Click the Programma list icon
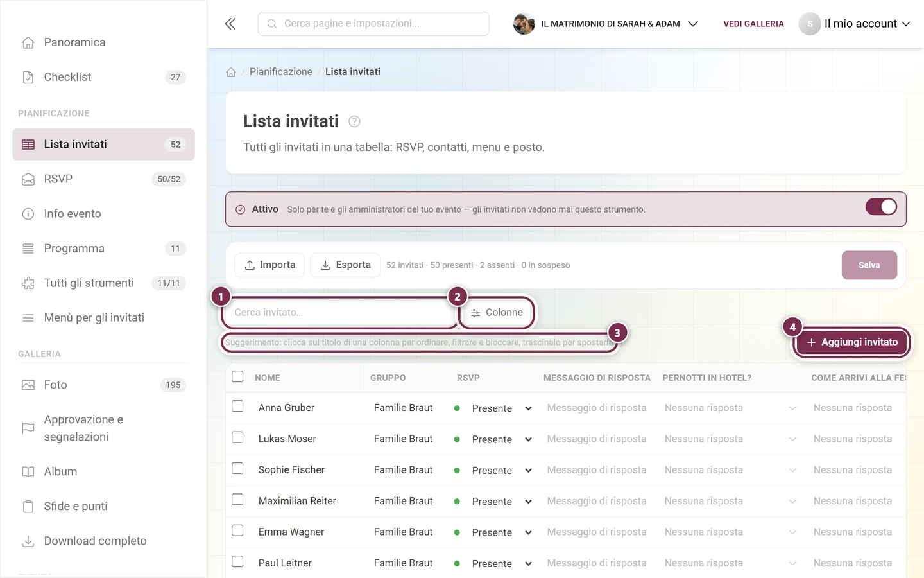 pos(28,249)
